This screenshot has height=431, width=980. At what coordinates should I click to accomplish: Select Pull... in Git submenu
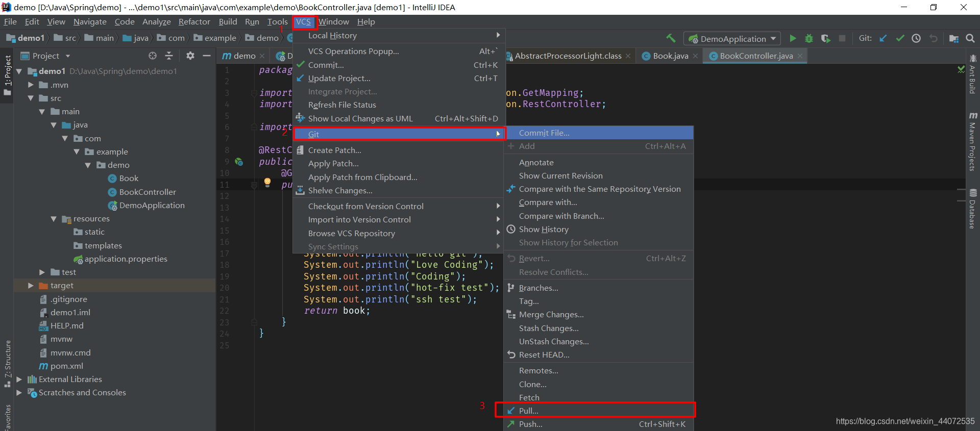click(598, 411)
